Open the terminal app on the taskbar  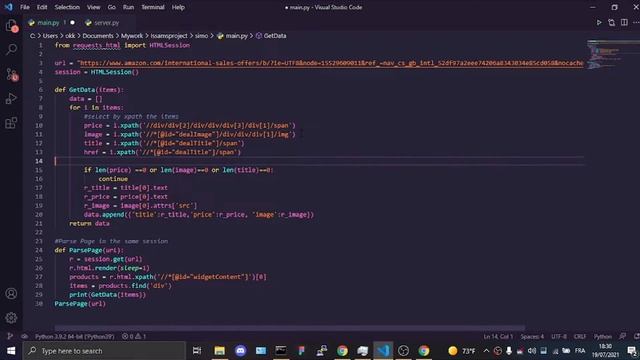pos(281,351)
